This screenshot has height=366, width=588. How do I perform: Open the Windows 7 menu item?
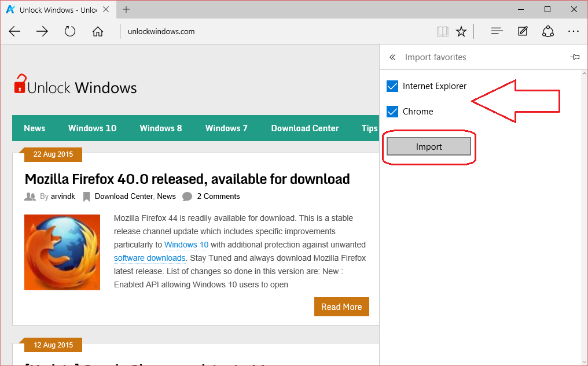(x=226, y=128)
